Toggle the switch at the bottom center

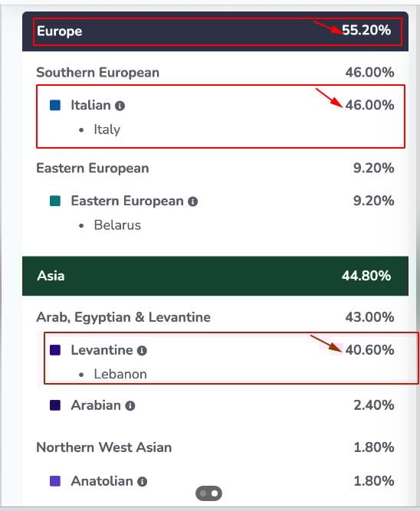[x=208, y=493]
